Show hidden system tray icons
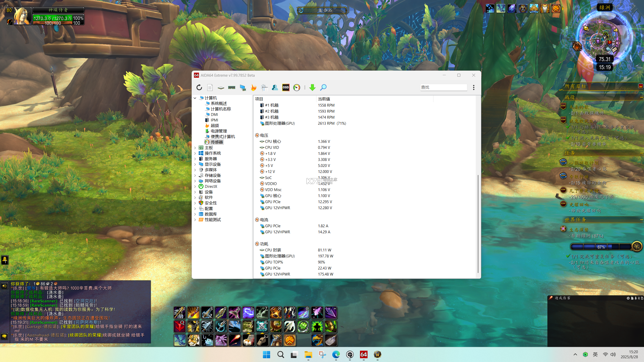 575,354
